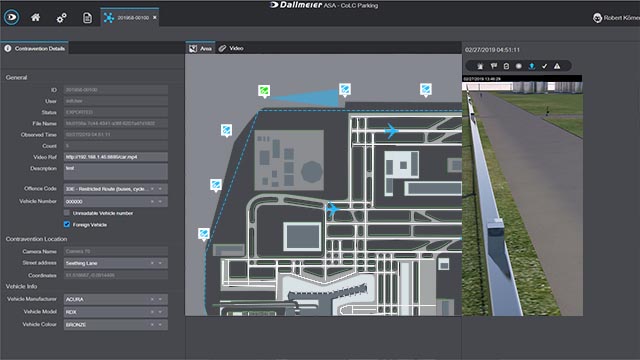The image size is (640, 360).
Task: Click the upper airplane icon on the map
Action: [x=391, y=131]
